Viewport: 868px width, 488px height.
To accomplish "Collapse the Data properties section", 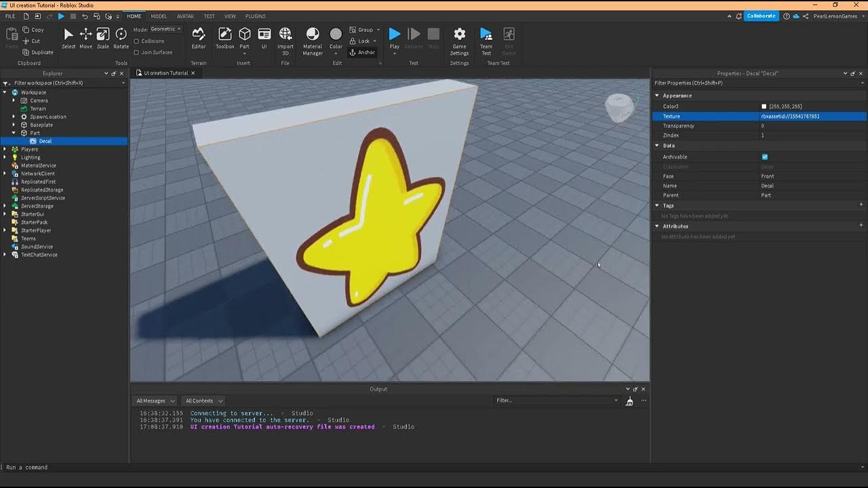I will point(657,146).
